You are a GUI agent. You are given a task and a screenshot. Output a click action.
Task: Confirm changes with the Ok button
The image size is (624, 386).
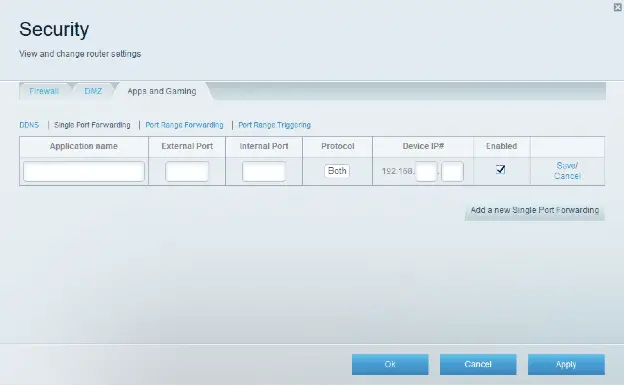(390, 365)
